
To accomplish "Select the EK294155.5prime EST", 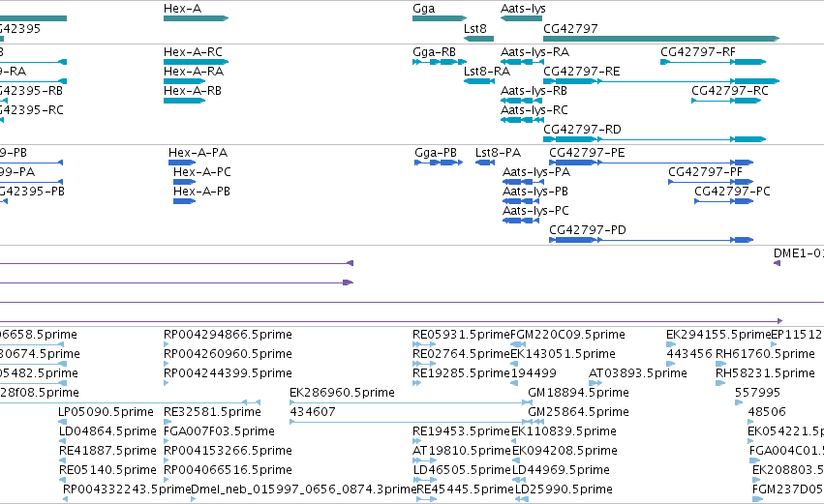I will [x=671, y=344].
